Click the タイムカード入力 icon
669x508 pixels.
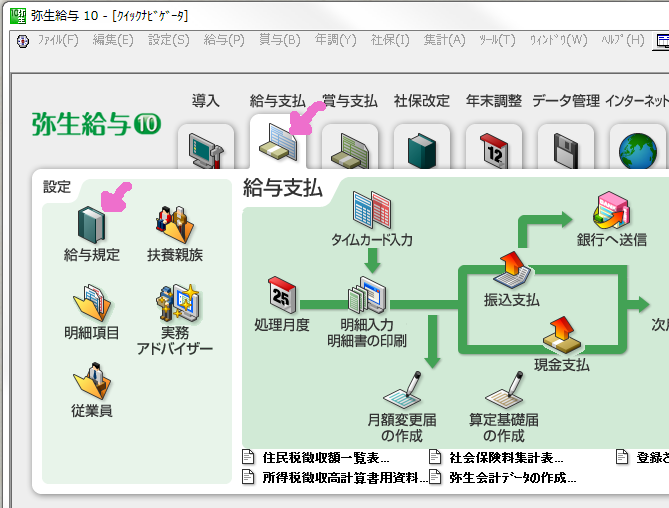pyautogui.click(x=372, y=211)
